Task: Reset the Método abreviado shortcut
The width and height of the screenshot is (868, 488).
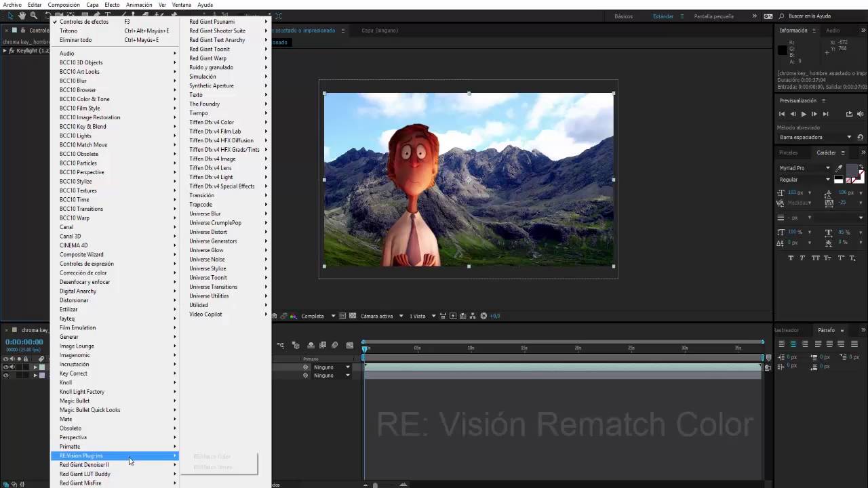Action: click(861, 137)
